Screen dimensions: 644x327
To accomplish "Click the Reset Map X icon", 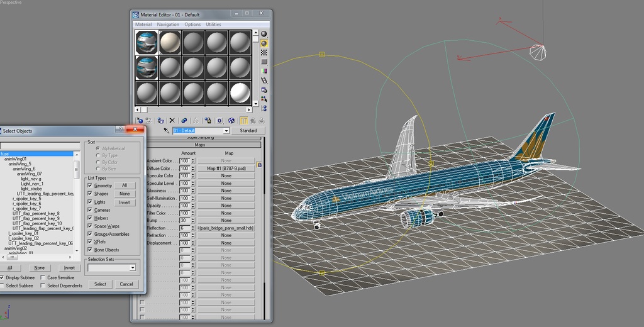I will (x=172, y=120).
